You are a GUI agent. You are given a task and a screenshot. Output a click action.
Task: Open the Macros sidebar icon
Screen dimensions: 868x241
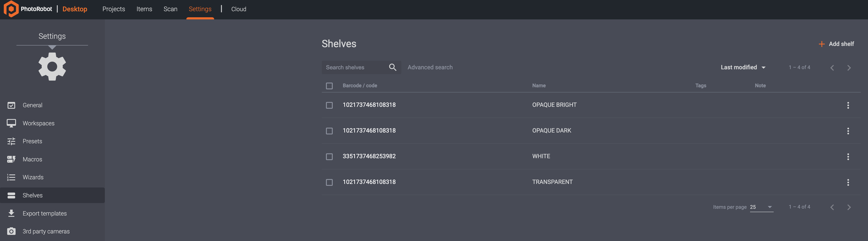click(11, 159)
